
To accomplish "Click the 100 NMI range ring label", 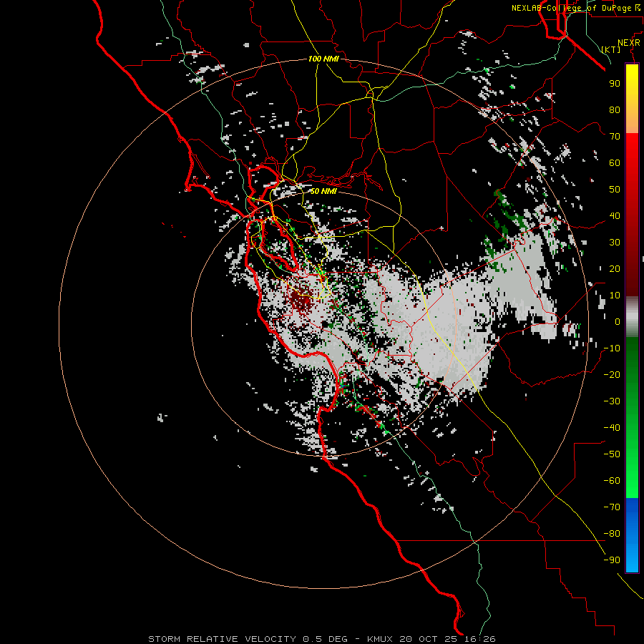I will tap(323, 59).
